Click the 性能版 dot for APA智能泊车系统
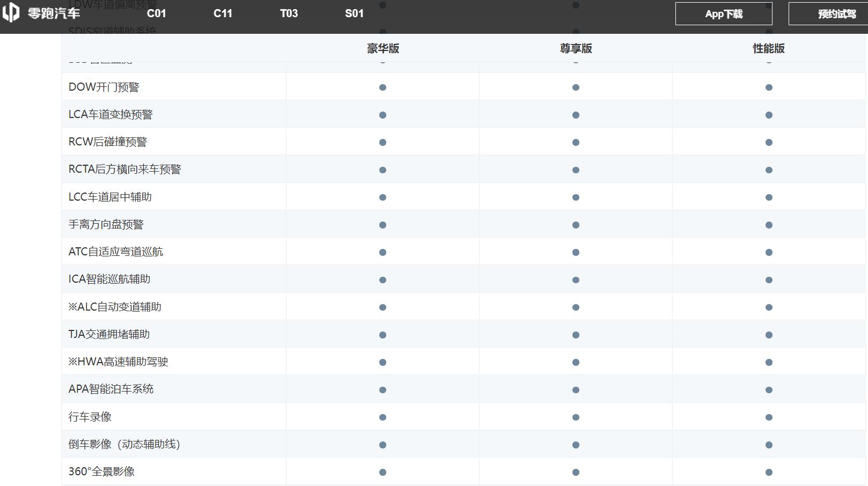 pyautogui.click(x=769, y=390)
